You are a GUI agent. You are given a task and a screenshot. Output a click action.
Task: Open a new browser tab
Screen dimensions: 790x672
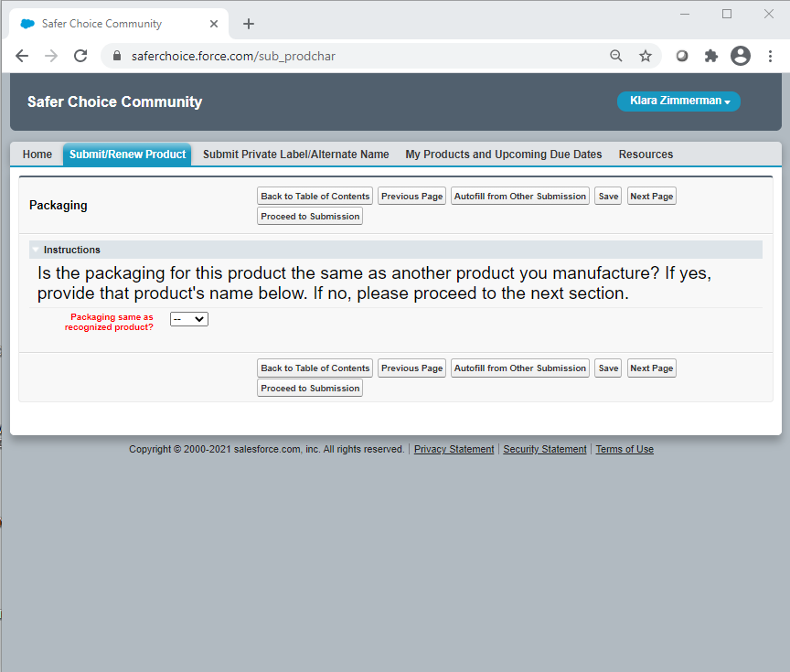tap(249, 24)
